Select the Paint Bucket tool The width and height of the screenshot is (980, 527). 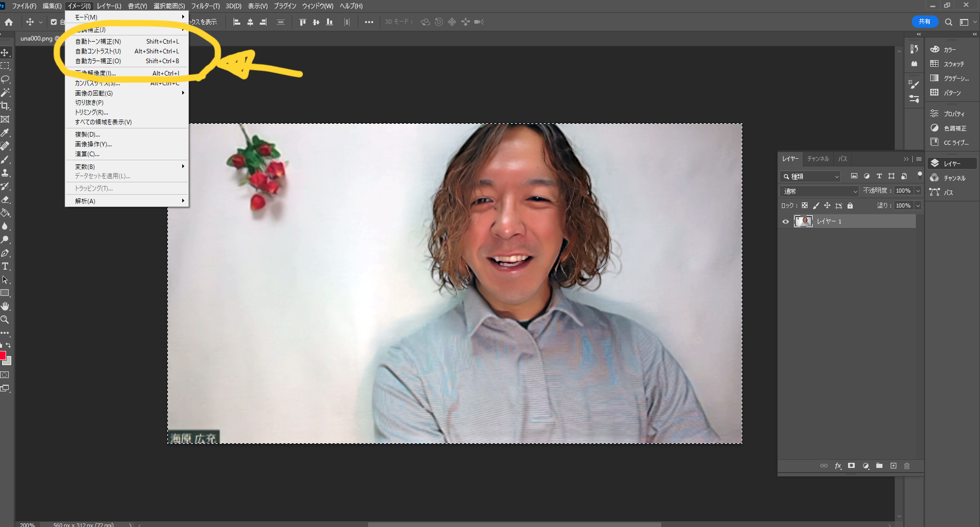pos(5,213)
